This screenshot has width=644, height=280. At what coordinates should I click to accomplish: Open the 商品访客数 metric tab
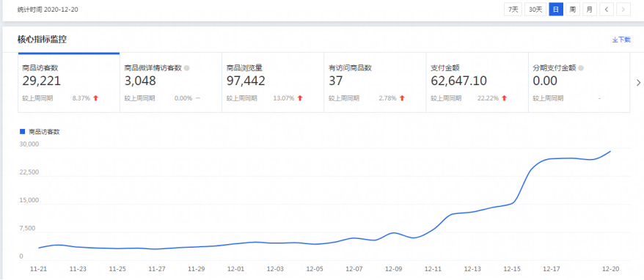click(69, 82)
